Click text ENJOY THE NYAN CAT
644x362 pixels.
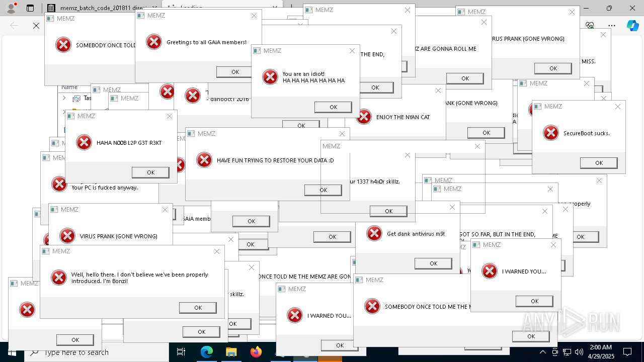pos(403,117)
